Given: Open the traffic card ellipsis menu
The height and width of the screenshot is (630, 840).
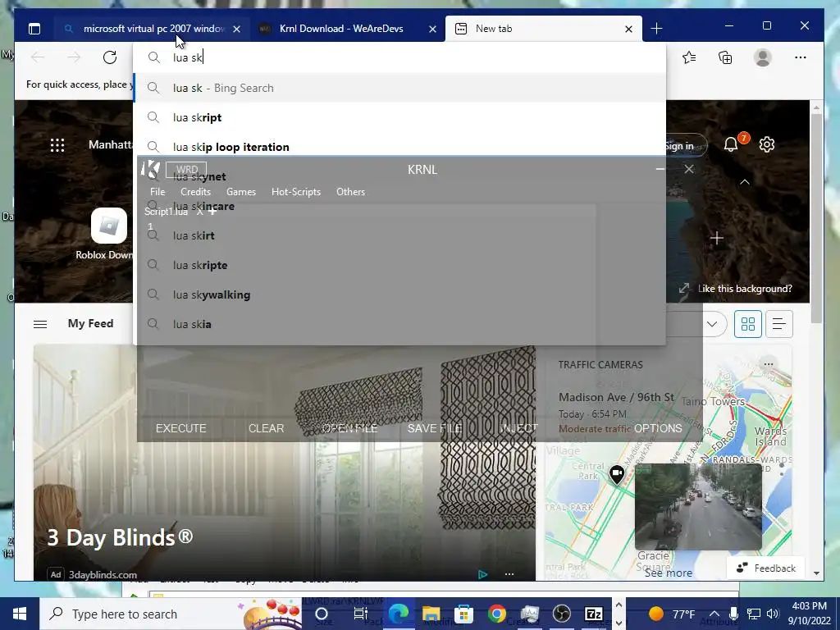Looking at the screenshot, I should pyautogui.click(x=769, y=364).
